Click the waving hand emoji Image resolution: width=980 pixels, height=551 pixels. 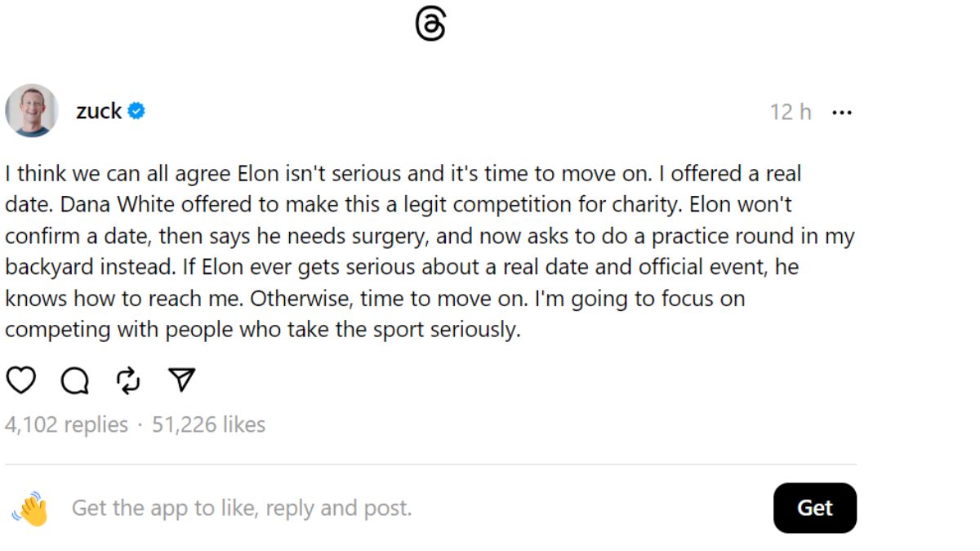coord(31,508)
